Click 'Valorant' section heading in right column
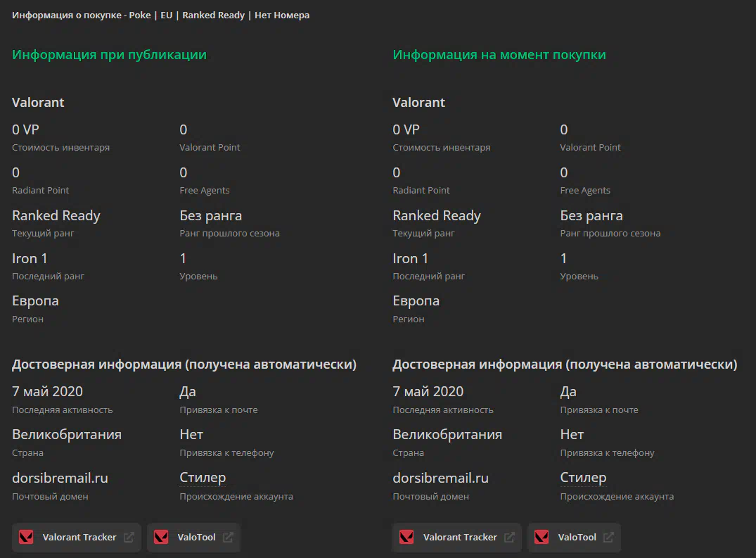This screenshot has width=756, height=558. click(418, 103)
